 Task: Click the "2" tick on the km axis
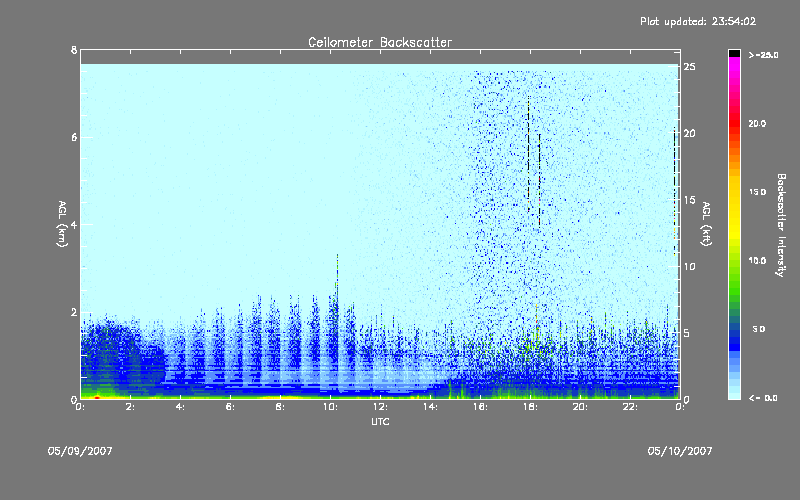[x=74, y=312]
